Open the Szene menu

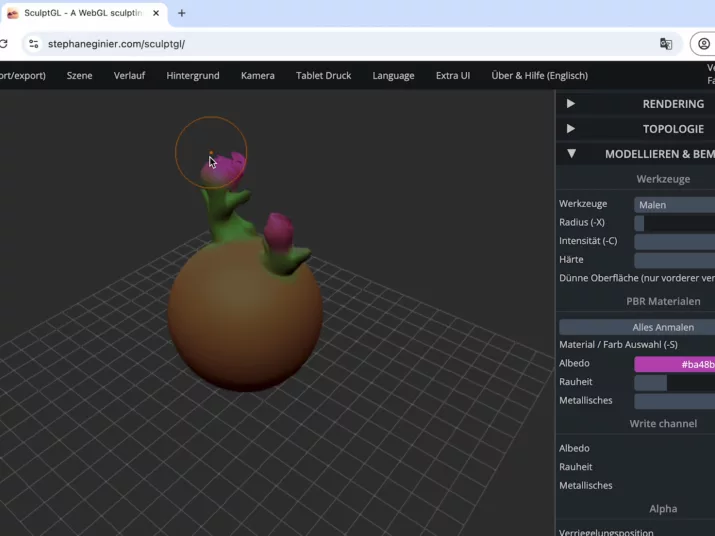[79, 75]
